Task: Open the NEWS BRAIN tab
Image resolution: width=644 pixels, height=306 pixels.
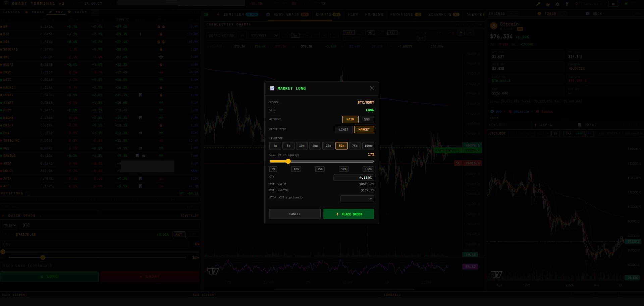Action: [287, 14]
